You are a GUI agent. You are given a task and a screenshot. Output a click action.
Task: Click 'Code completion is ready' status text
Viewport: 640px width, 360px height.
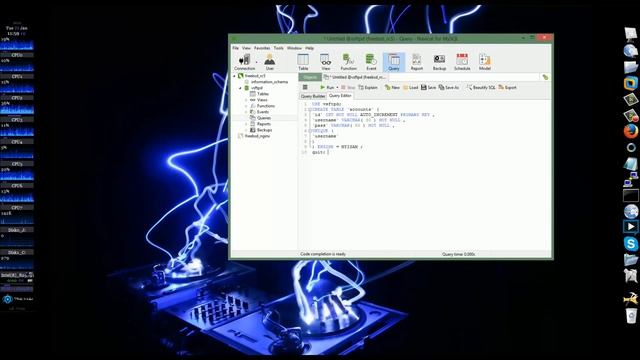[x=323, y=254]
